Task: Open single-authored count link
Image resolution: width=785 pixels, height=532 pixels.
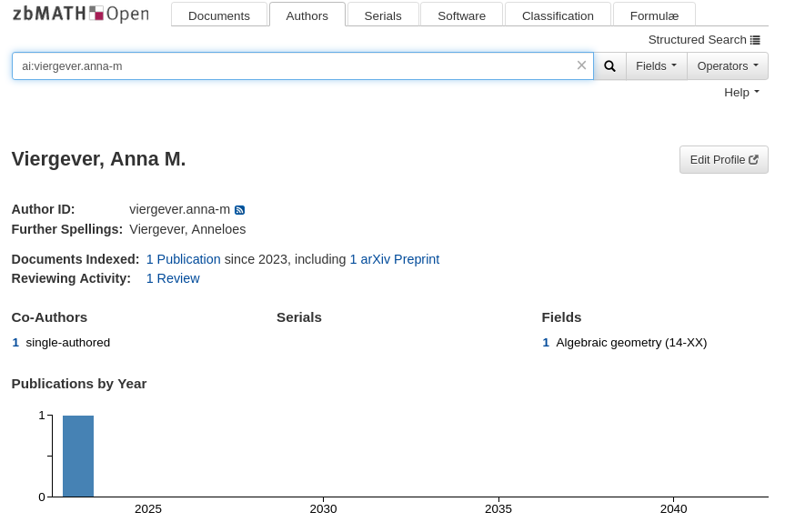Action: (15, 342)
